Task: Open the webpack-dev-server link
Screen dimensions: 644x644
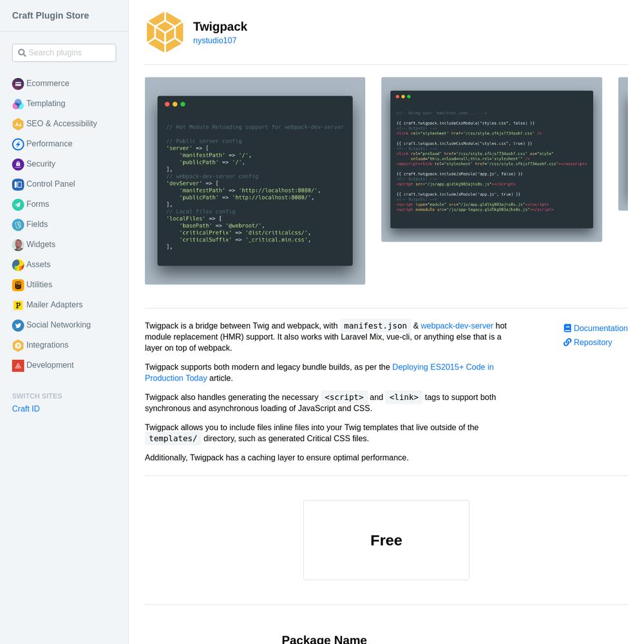Action: 457,326
